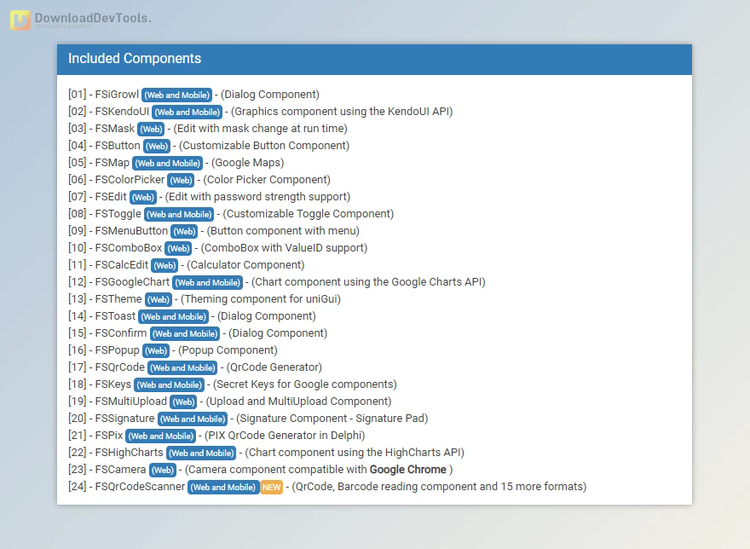Screen dimensions: 750x549
Task: Click the FSSignature component name
Action: point(125,418)
